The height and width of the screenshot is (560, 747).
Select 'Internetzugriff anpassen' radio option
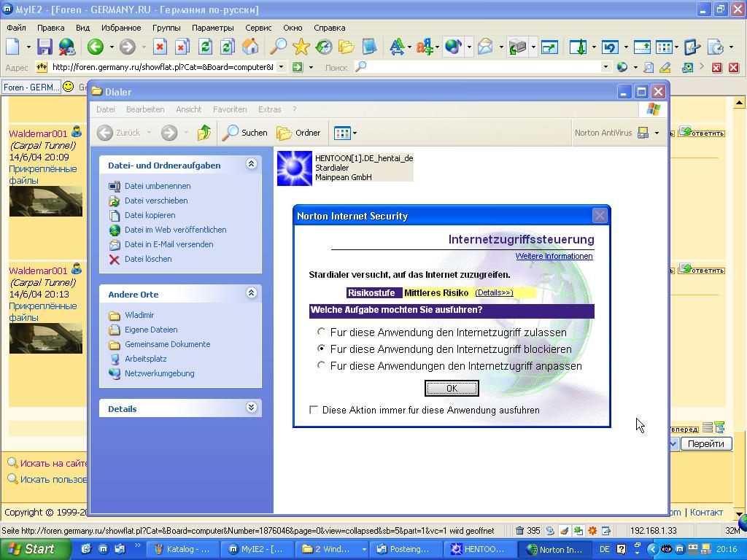pyautogui.click(x=322, y=365)
